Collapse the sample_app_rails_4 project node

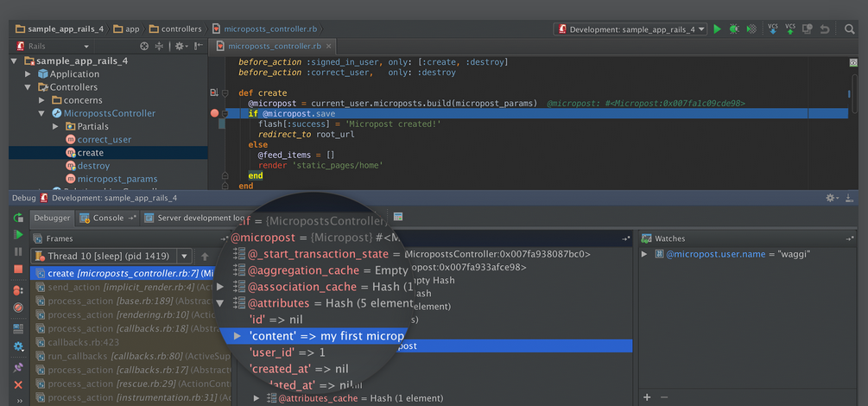coord(15,61)
